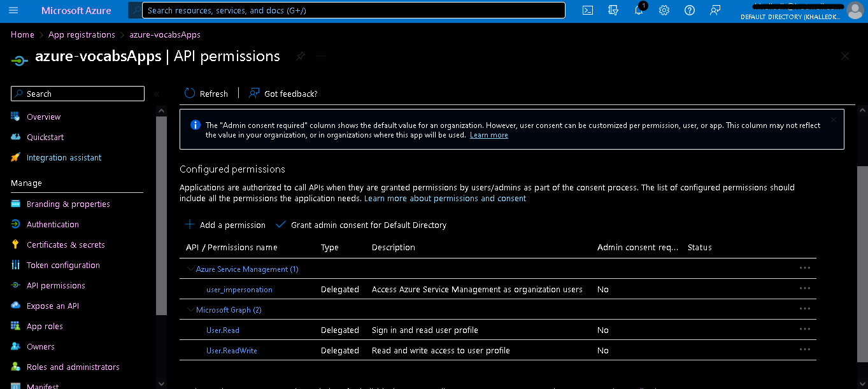Open Learn more about permissions and consent
This screenshot has width=868, height=389.
[x=445, y=199]
